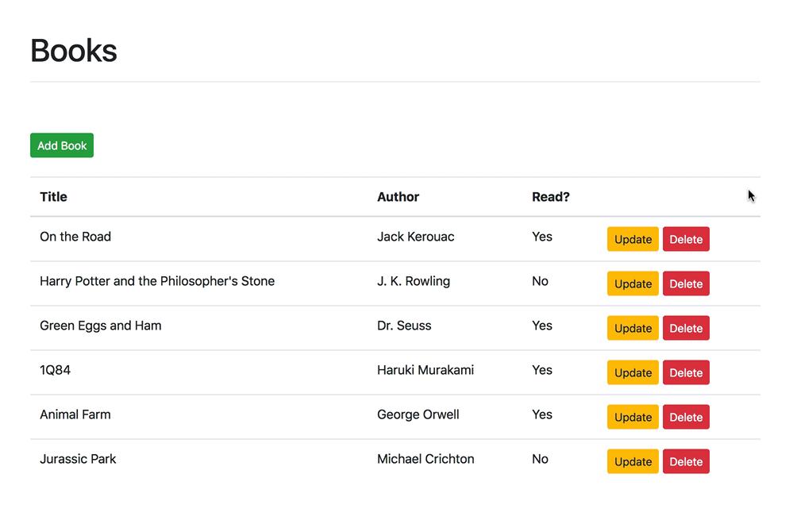This screenshot has height=532, width=797.
Task: Delete the Harry Potter book row
Action: 686,283
